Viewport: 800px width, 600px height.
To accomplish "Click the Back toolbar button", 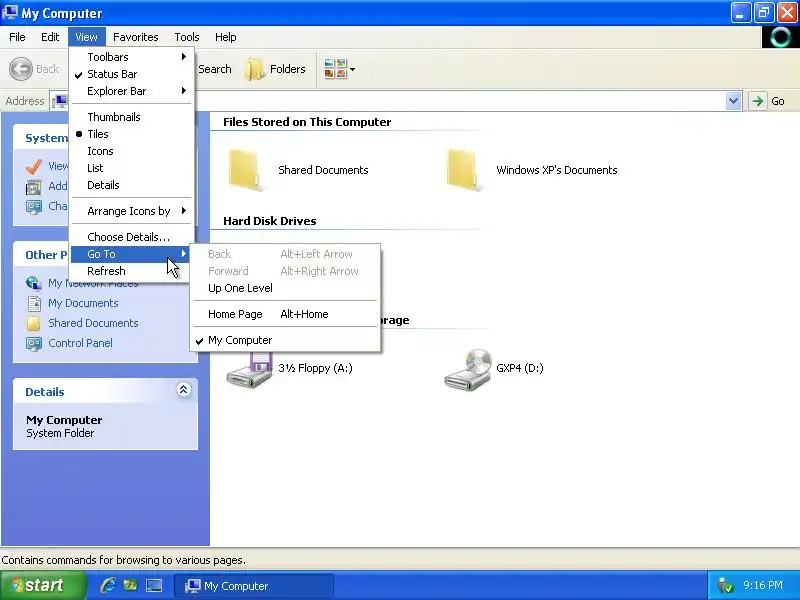I will coord(35,69).
